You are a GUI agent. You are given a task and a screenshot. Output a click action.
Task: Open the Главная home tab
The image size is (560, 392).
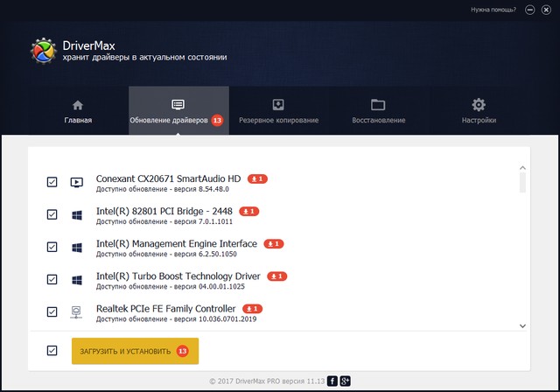pos(78,111)
